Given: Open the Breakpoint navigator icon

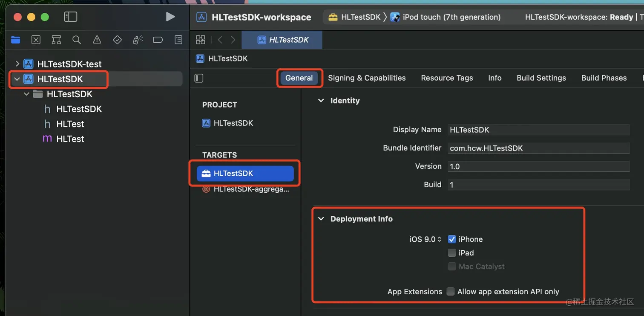Looking at the screenshot, I should pyautogui.click(x=158, y=40).
